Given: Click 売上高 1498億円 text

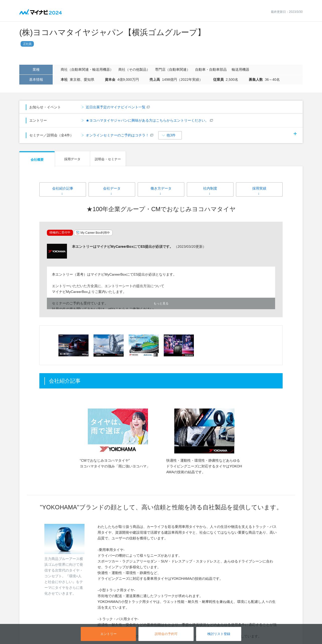Looking at the screenshot, I should 176,79.
